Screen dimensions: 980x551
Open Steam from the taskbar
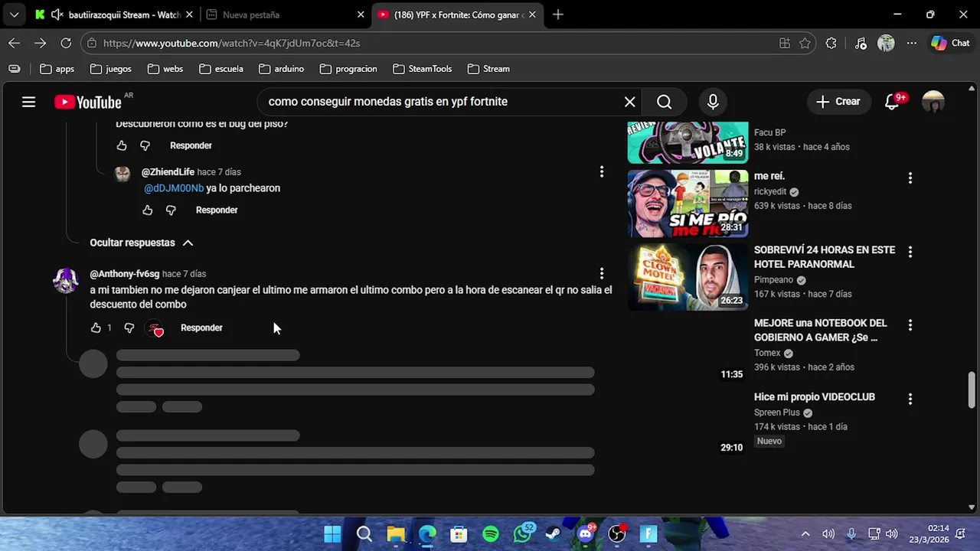pyautogui.click(x=554, y=534)
